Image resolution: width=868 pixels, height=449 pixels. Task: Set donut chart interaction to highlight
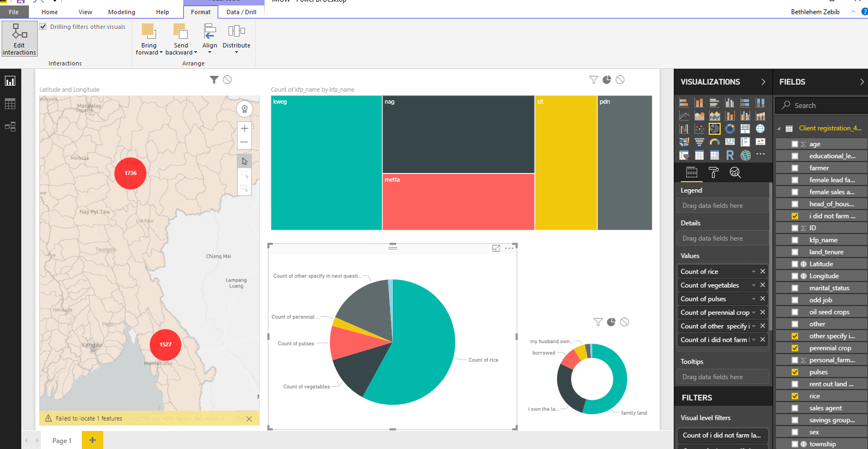[611, 322]
